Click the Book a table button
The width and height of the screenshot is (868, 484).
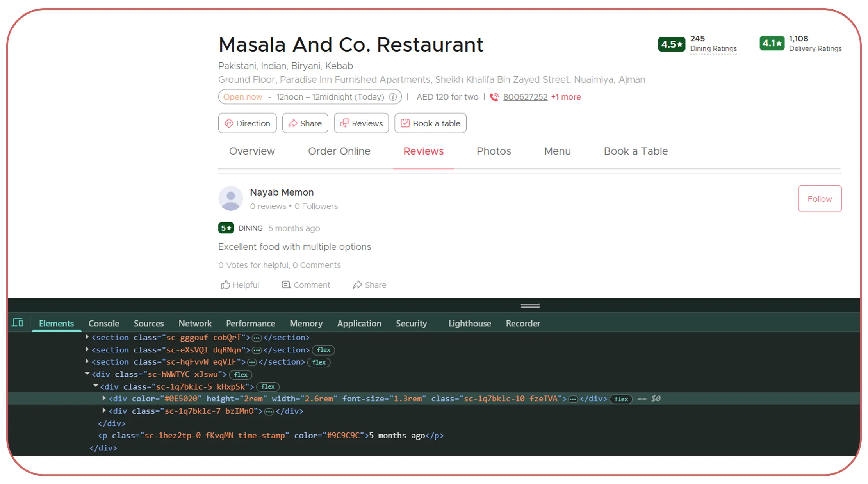[430, 123]
